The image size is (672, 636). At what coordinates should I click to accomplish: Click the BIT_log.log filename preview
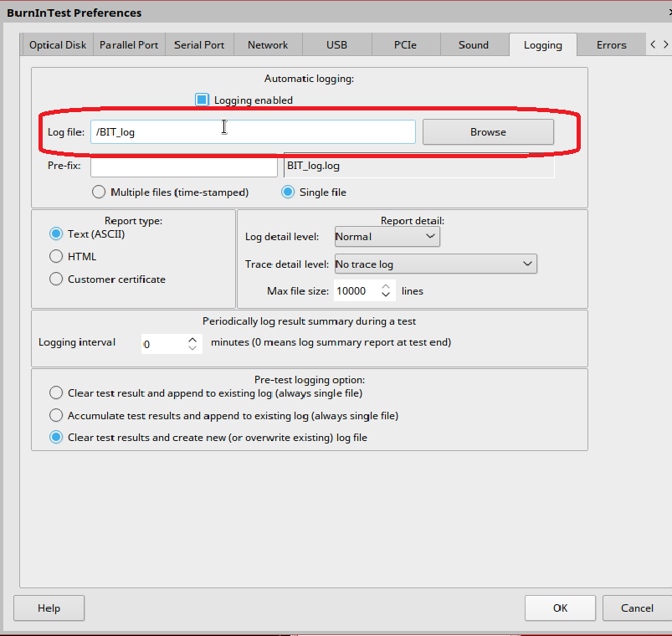point(419,166)
